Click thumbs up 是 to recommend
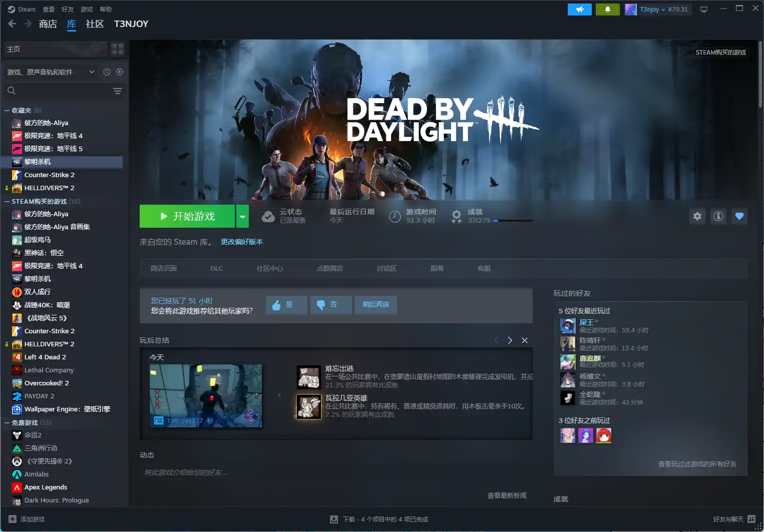Viewport: 764px width, 532px height. (x=286, y=305)
